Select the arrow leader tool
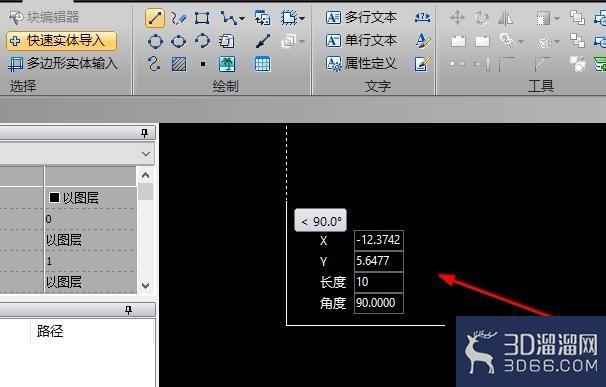The height and width of the screenshot is (387, 606). coord(263,41)
